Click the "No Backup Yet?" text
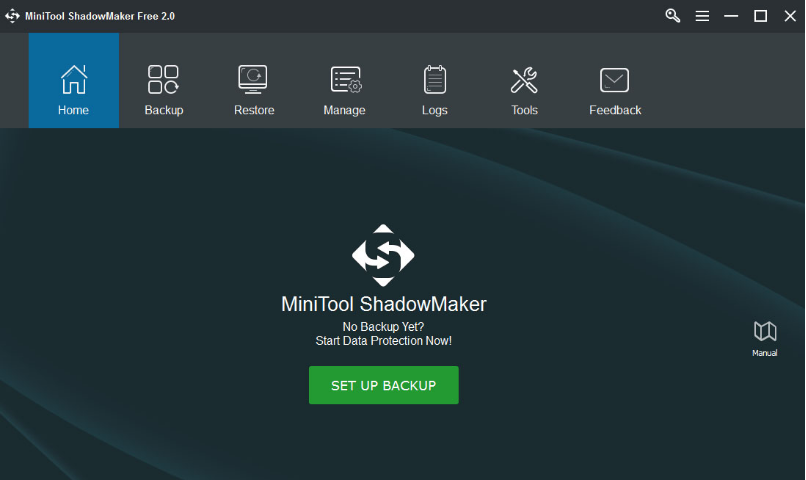This screenshot has height=480, width=806. pos(383,327)
